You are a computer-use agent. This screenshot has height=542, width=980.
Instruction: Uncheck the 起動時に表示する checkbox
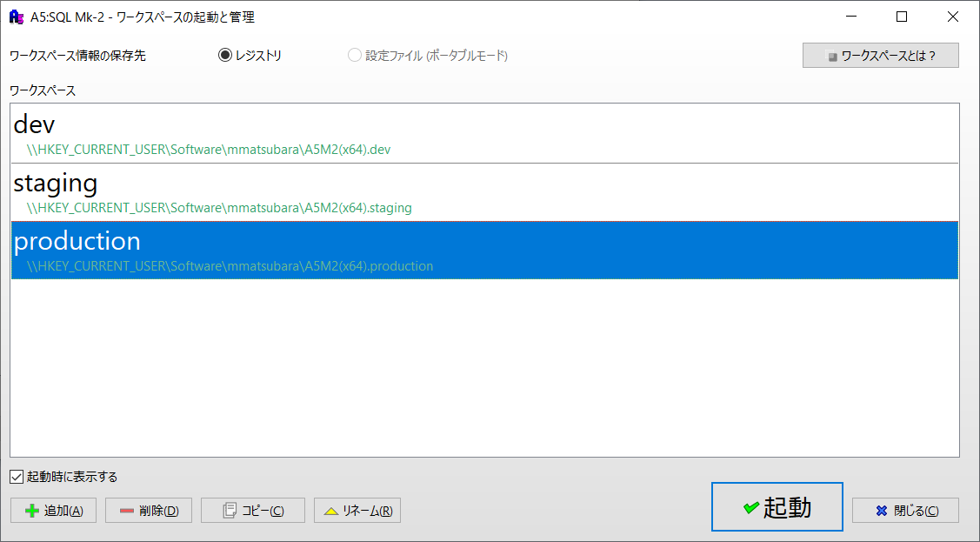17,477
